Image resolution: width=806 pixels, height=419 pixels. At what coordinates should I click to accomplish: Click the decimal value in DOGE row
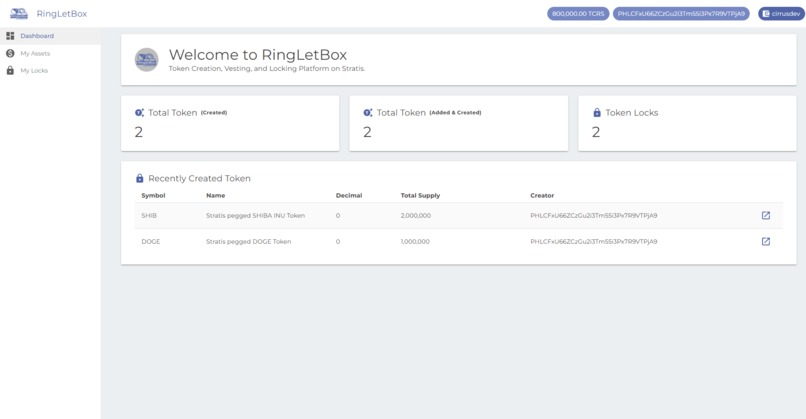click(x=338, y=241)
